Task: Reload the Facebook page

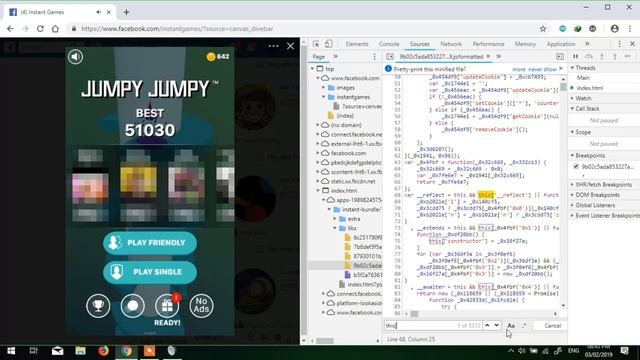Action: (x=40, y=29)
